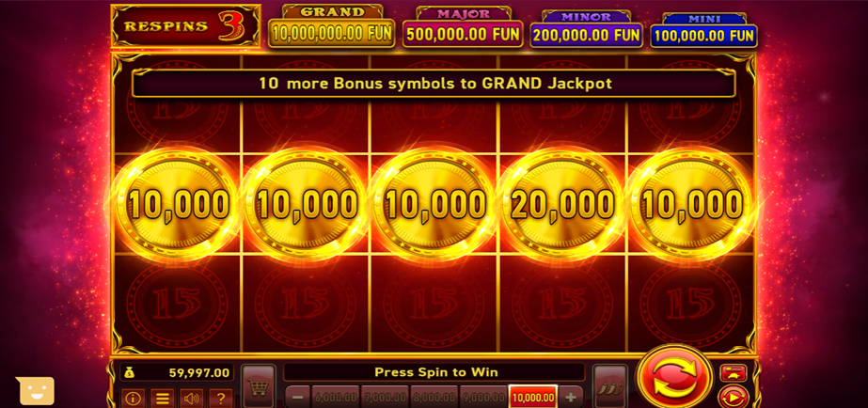Open the hamburger menu icon
This screenshot has width=868, height=408.
click(x=162, y=398)
